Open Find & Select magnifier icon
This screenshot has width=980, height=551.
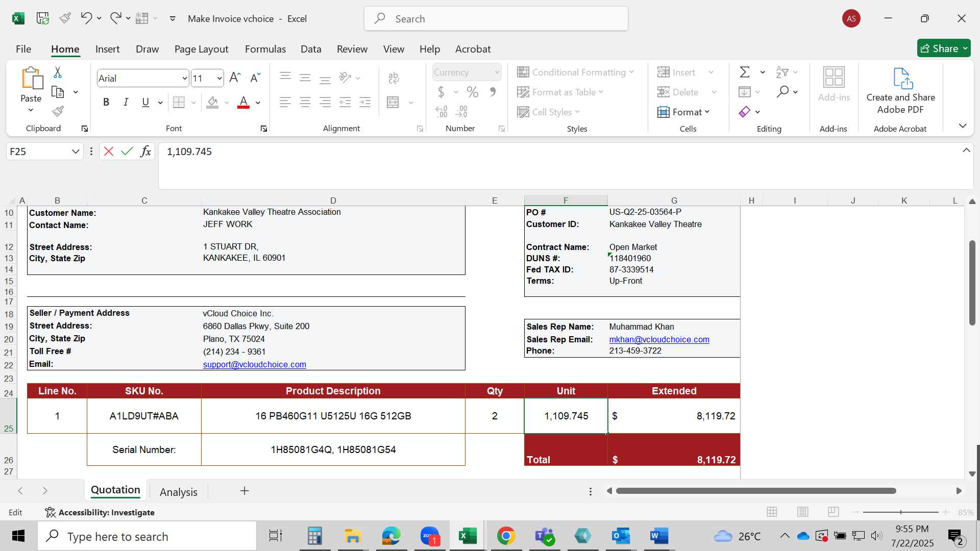pyautogui.click(x=782, y=92)
